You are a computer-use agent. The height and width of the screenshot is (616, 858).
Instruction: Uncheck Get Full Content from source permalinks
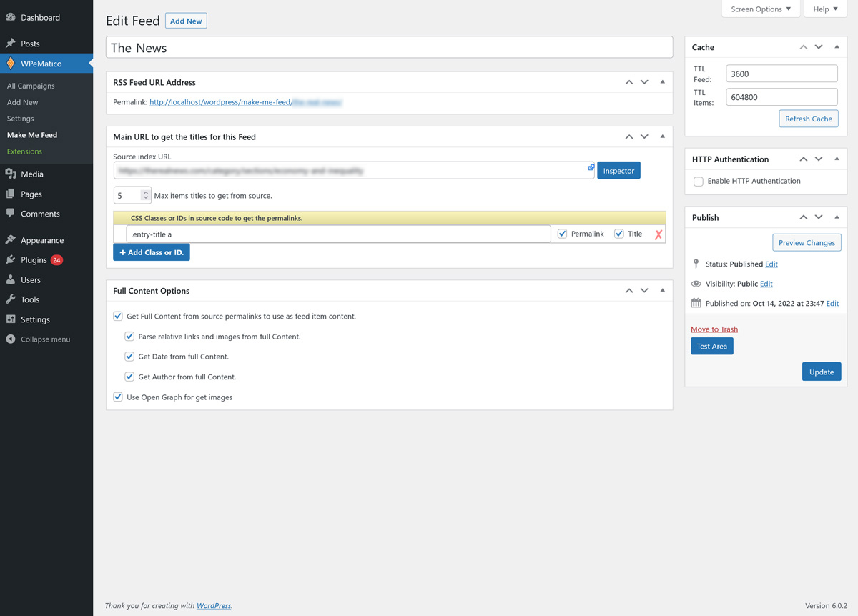pos(118,316)
